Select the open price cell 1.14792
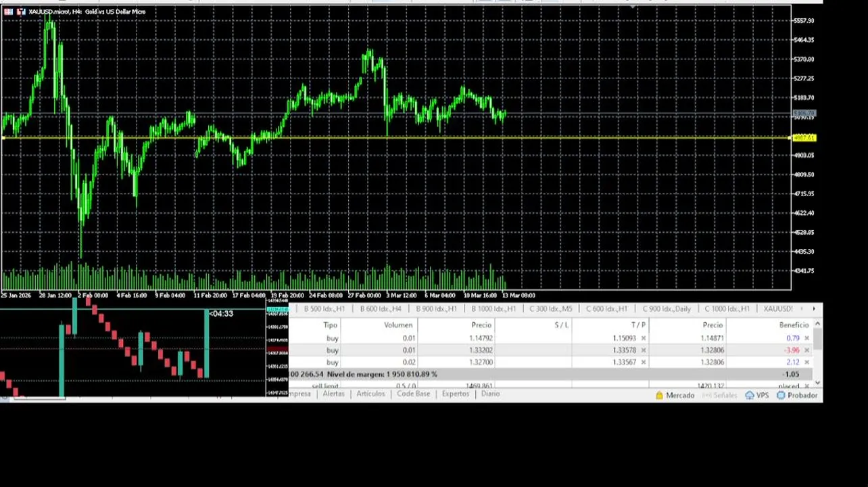Viewport: 868px width, 487px height. point(481,338)
